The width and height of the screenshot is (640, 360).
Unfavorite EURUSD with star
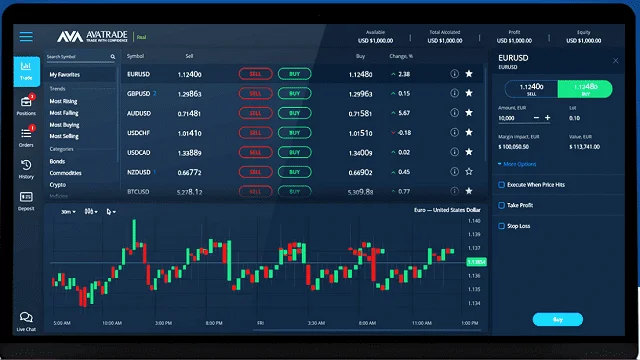coord(469,73)
